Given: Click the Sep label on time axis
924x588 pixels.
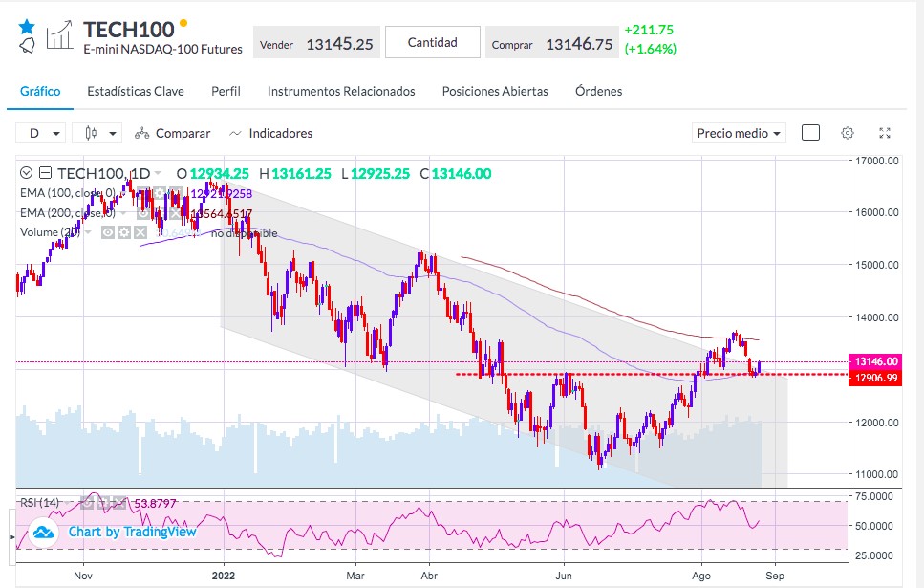Looking at the screenshot, I should 775,576.
